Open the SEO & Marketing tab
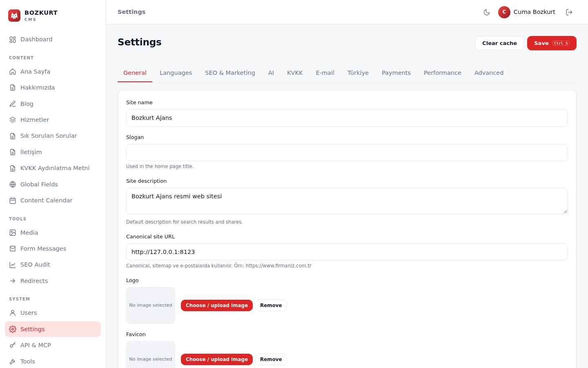Viewport: 588px width, 368px height. (x=230, y=73)
